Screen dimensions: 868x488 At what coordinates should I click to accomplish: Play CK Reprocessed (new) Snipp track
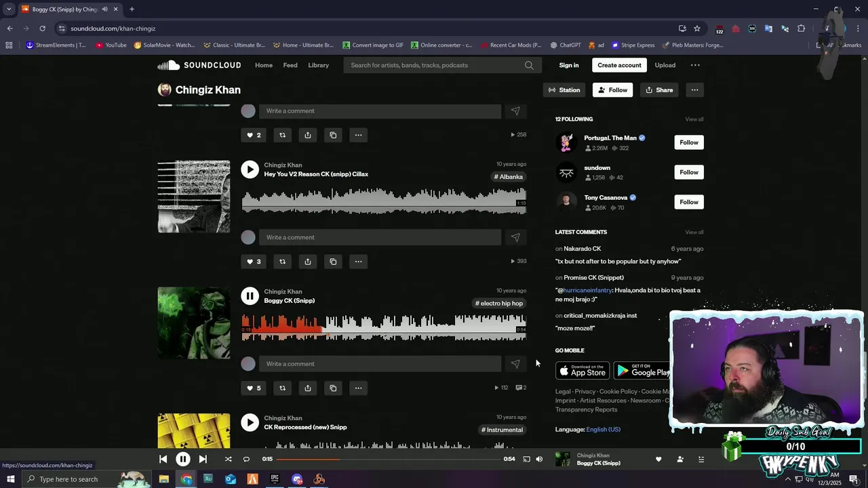(250, 422)
